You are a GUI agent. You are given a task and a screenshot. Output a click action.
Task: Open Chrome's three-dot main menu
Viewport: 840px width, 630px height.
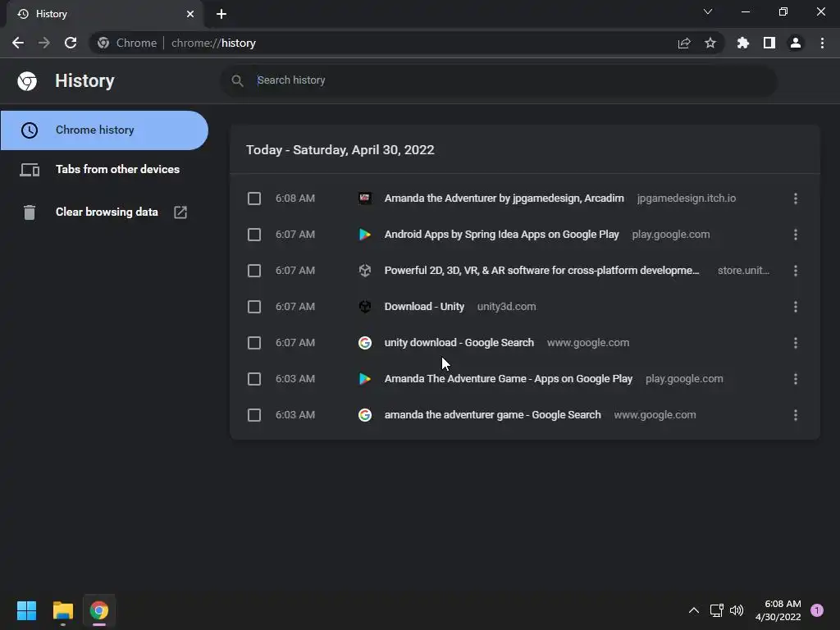[x=822, y=43]
